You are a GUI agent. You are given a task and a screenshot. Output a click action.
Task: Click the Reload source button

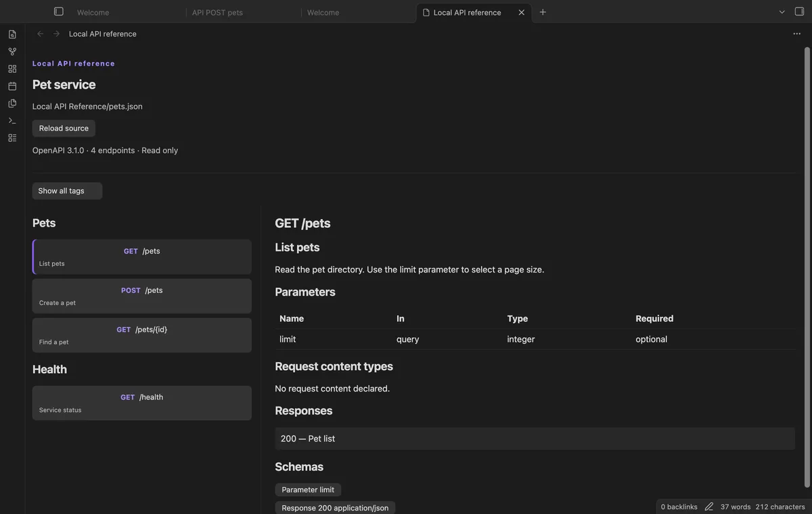coord(64,128)
